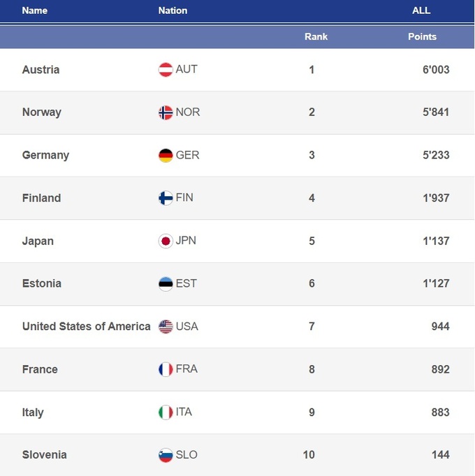The height and width of the screenshot is (476, 475).
Task: Click the ALL column header
Action: (x=421, y=10)
